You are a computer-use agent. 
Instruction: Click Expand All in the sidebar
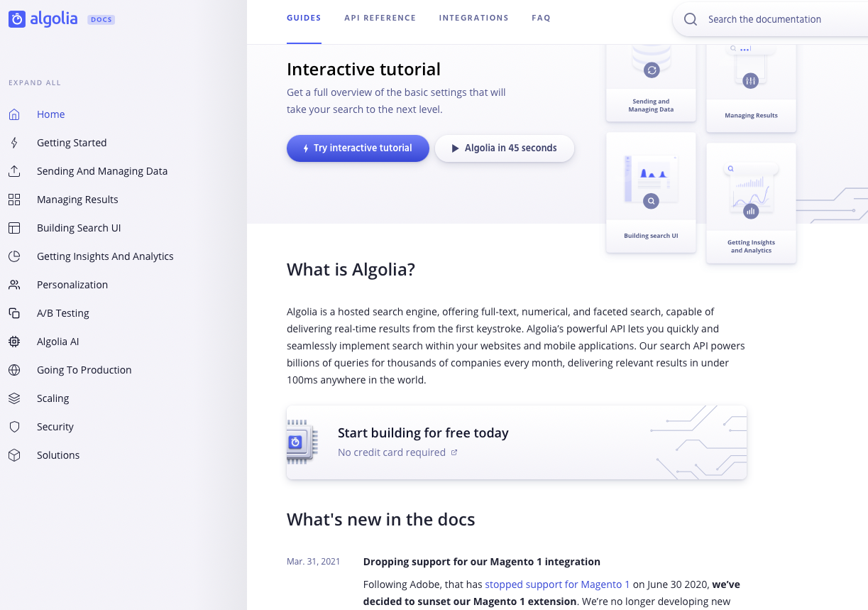coord(35,82)
